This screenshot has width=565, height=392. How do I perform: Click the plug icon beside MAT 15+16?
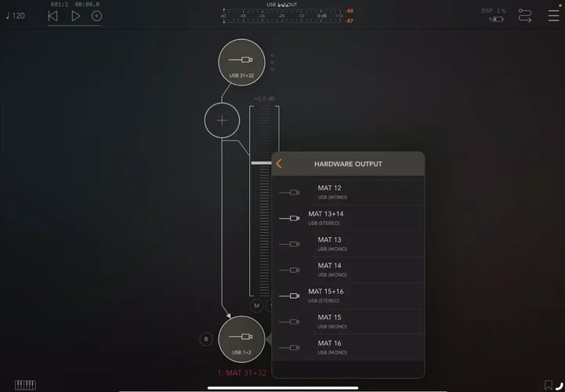(289, 296)
